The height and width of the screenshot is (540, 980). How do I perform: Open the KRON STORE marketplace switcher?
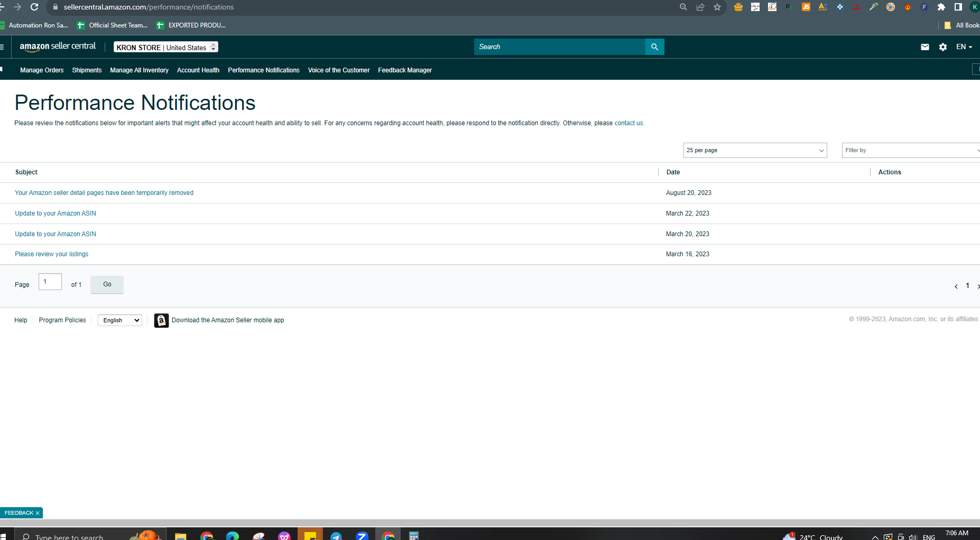[166, 47]
